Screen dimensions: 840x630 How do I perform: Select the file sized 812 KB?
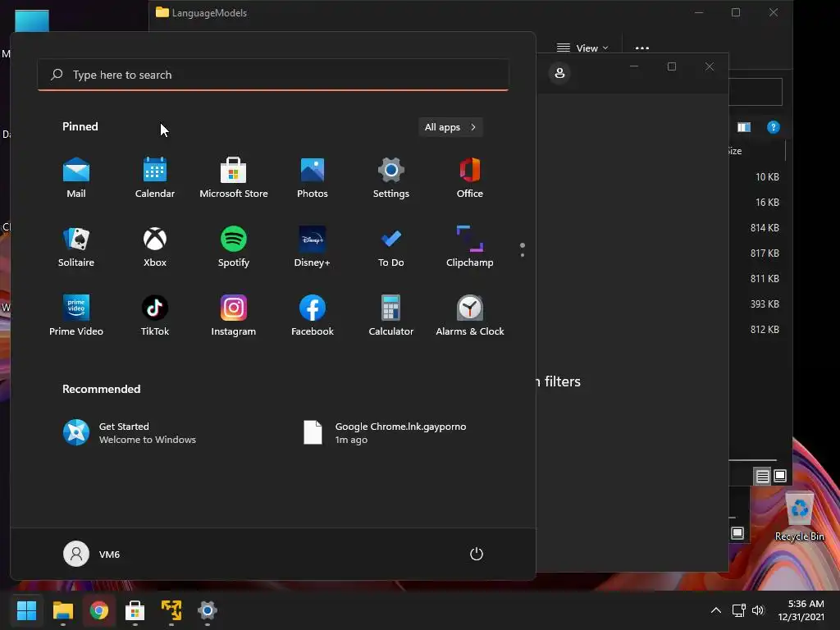[x=765, y=330]
